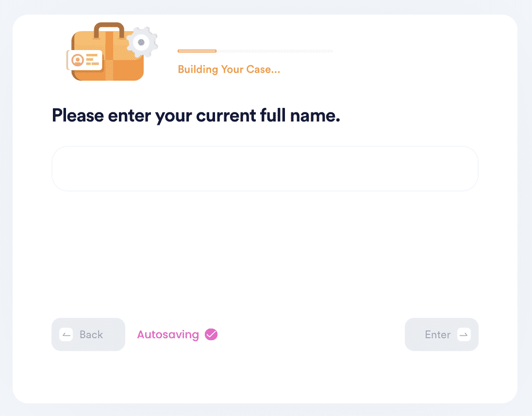Click the pink Autosaving checkmark icon
Image resolution: width=532 pixels, height=416 pixels.
pos(211,334)
